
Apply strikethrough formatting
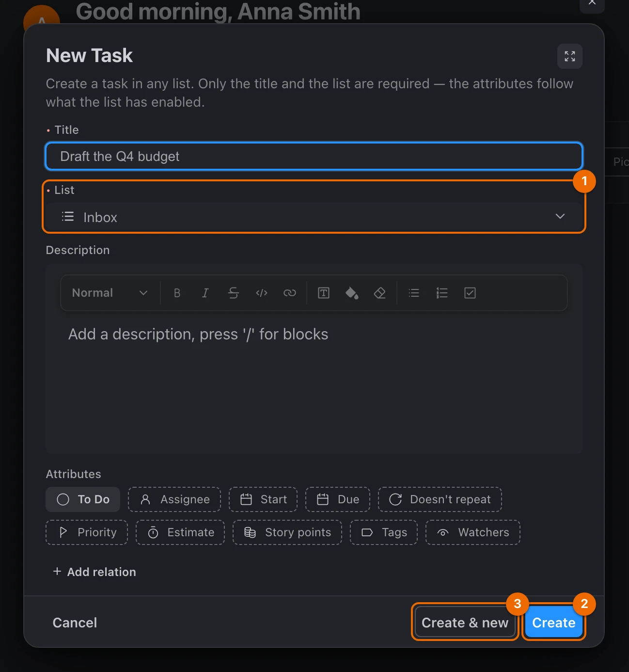coord(233,293)
